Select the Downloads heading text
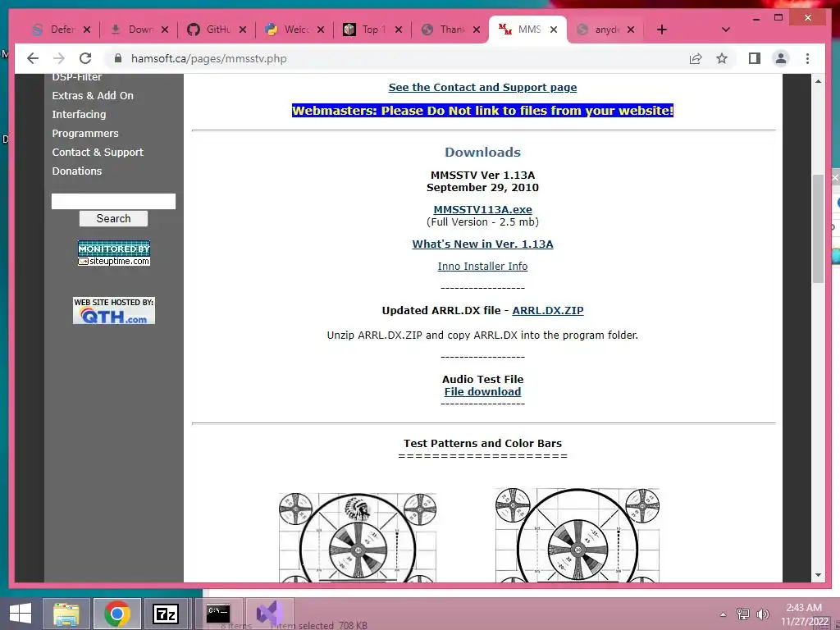 coord(482,152)
